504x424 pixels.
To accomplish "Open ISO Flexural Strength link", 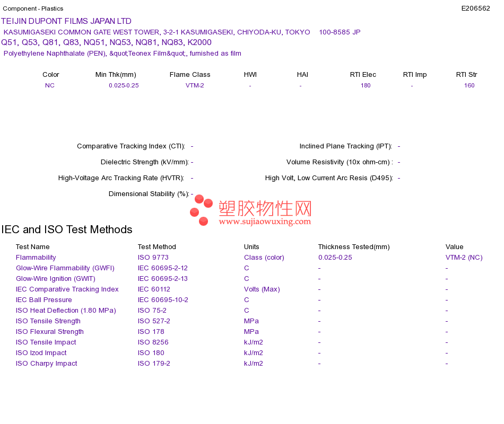I will tap(50, 331).
